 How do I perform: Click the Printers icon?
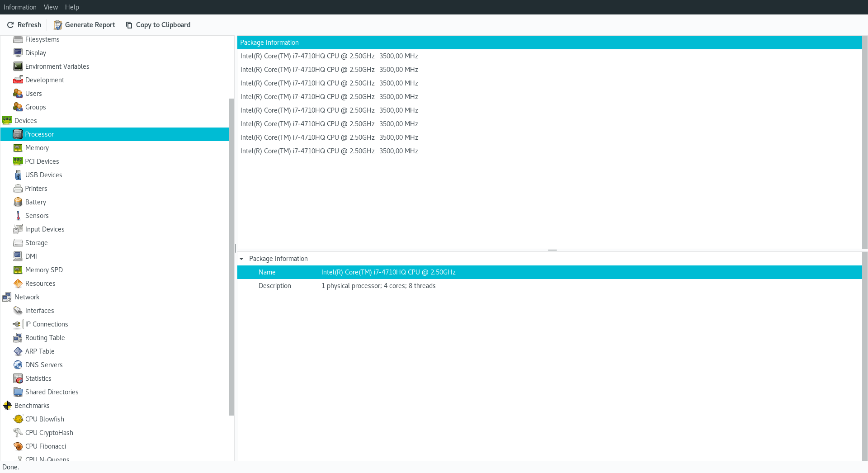(18, 189)
